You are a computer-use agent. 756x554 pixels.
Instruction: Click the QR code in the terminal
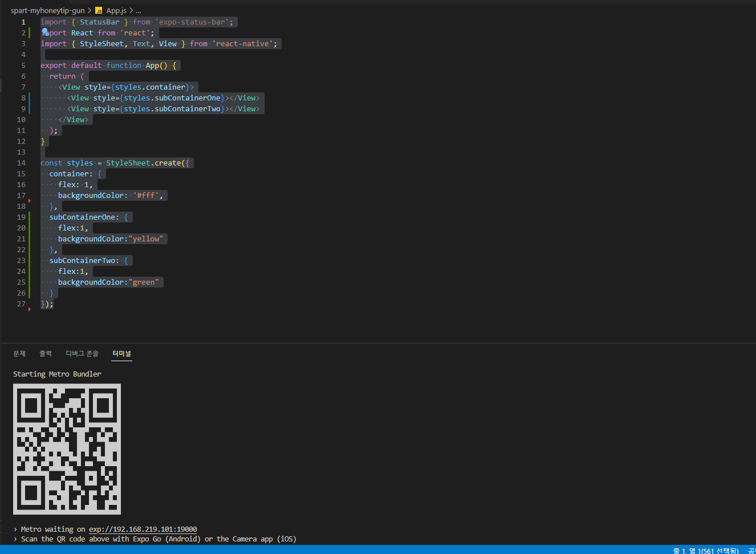67,449
